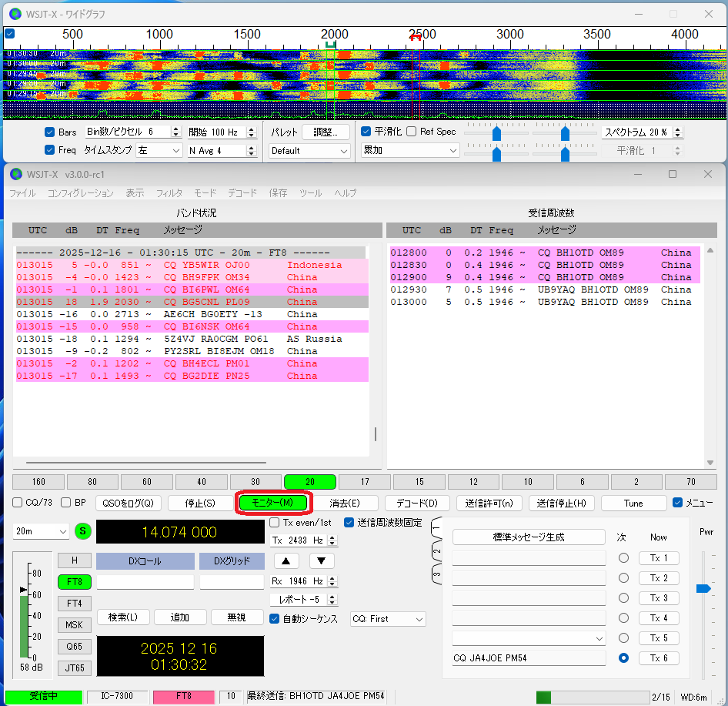Switch to the FT4 mode button
Image resolution: width=728 pixels, height=706 pixels.
click(x=74, y=604)
